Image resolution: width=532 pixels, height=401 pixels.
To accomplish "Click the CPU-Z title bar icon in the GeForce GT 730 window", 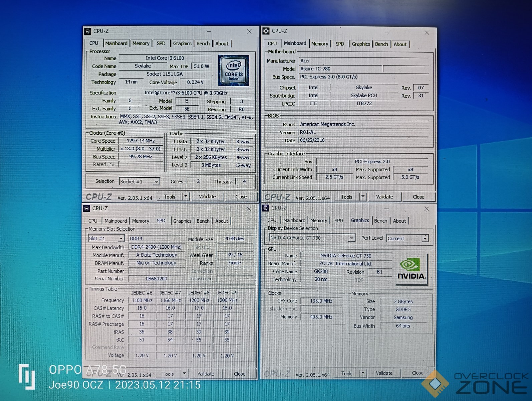I will point(266,208).
